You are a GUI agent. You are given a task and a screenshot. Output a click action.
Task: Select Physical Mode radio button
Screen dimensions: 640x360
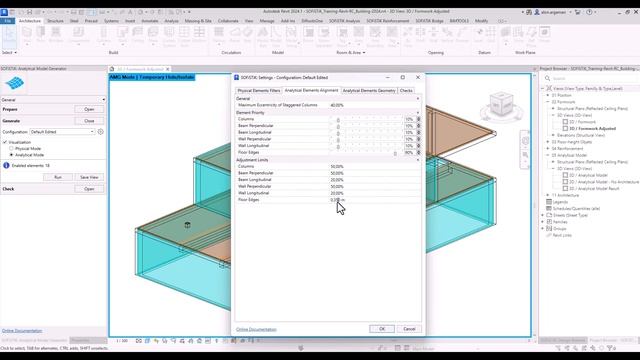[x=11, y=149]
